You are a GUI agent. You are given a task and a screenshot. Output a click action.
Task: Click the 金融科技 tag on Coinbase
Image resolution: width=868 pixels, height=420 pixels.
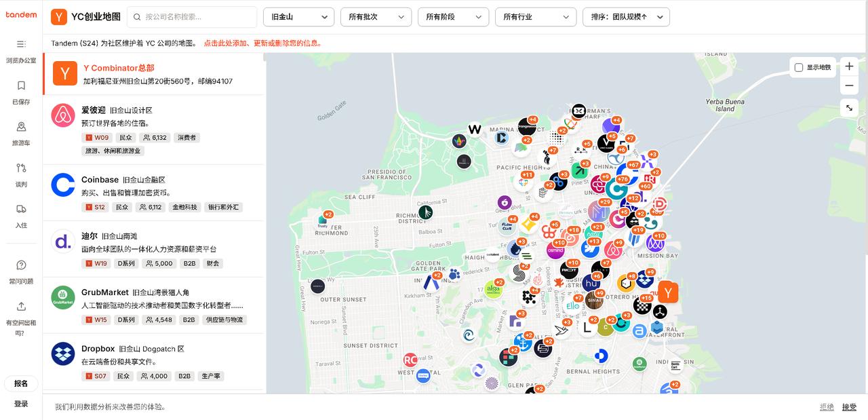(184, 207)
